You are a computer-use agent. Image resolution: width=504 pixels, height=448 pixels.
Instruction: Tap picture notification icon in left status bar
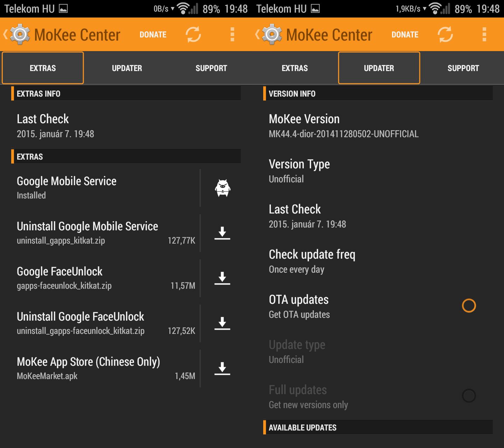click(63, 9)
